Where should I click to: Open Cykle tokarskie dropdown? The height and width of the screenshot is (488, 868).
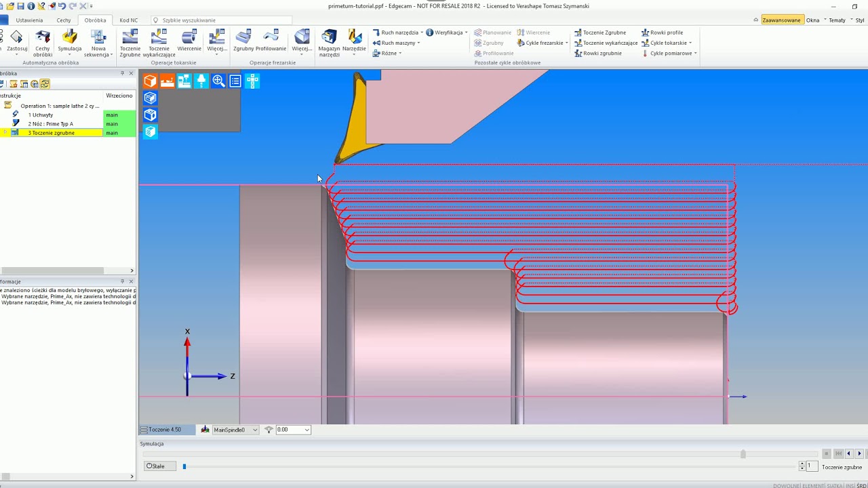[x=667, y=43]
